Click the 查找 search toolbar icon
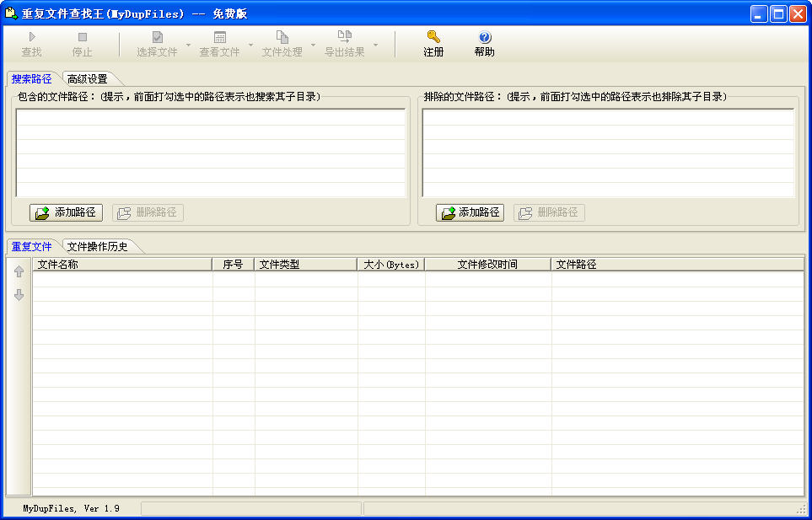 click(x=31, y=37)
